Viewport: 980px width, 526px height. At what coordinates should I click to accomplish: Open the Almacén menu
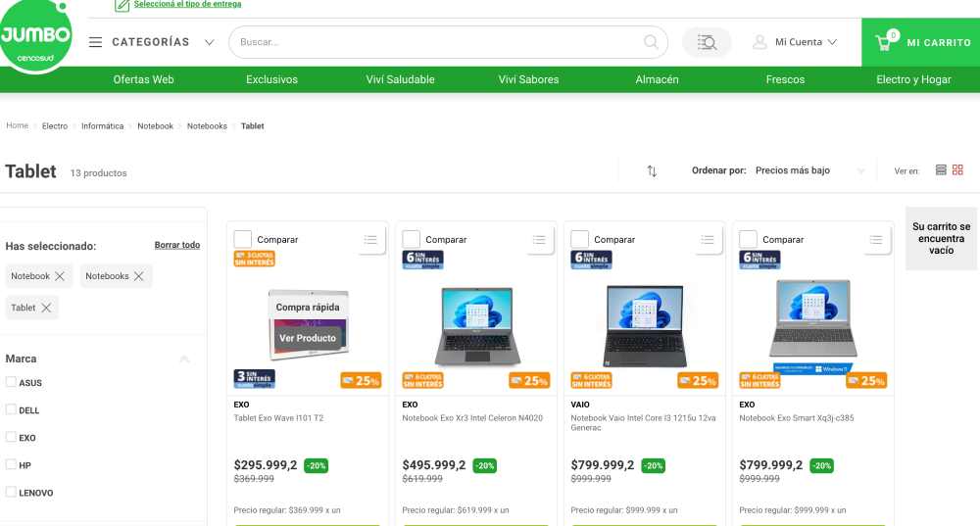(657, 79)
